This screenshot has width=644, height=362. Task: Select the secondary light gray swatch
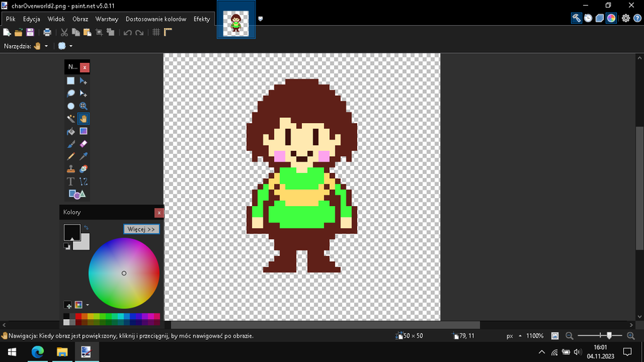[84, 244]
